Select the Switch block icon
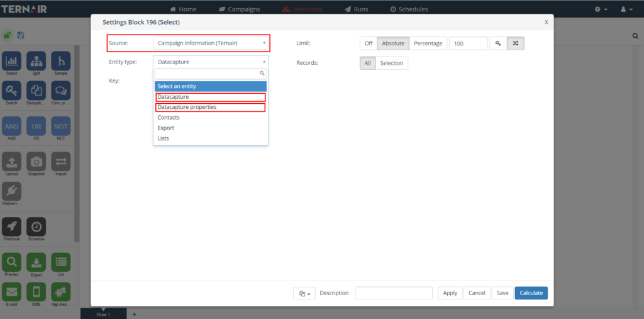The width and height of the screenshot is (644, 319). tap(11, 91)
